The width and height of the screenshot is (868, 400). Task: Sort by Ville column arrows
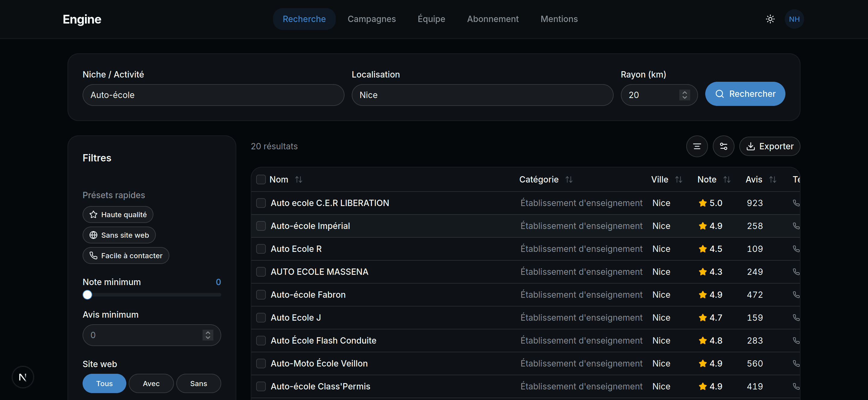pyautogui.click(x=679, y=179)
